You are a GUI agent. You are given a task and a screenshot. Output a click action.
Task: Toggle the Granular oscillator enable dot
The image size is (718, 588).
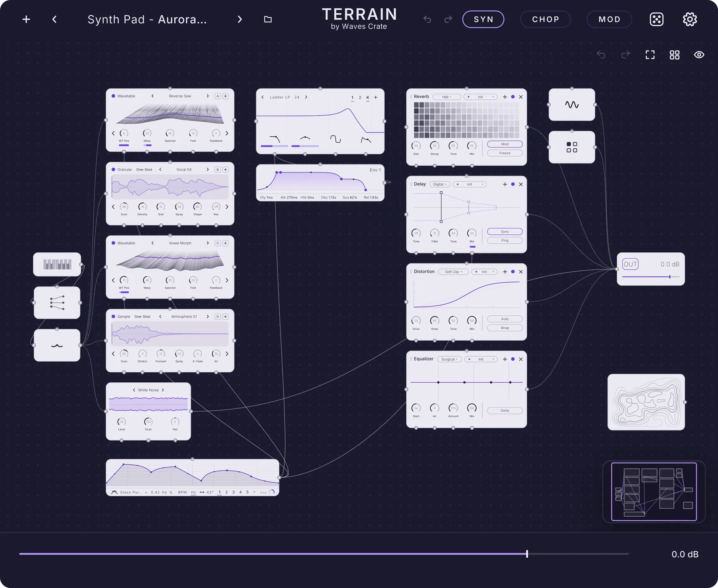113,169
